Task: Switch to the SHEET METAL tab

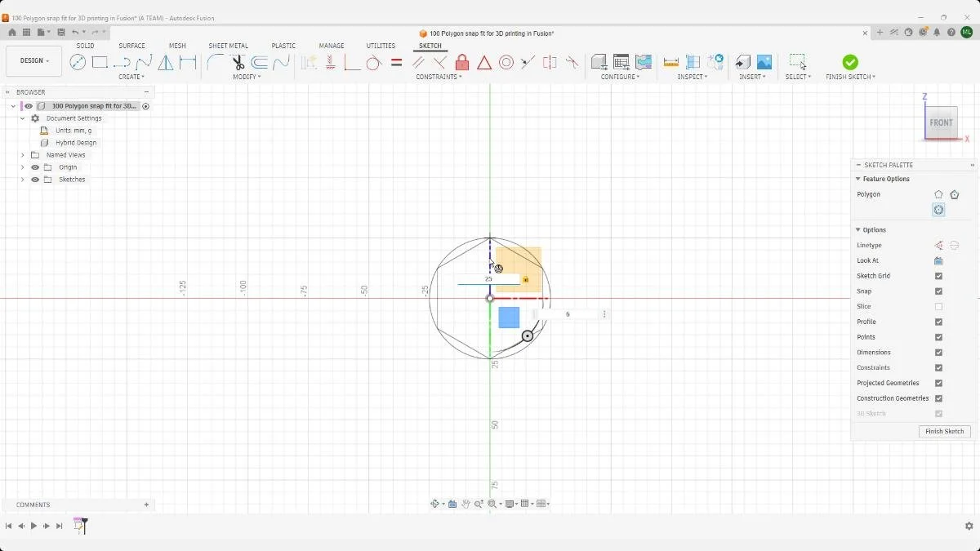Action: pyautogui.click(x=228, y=46)
